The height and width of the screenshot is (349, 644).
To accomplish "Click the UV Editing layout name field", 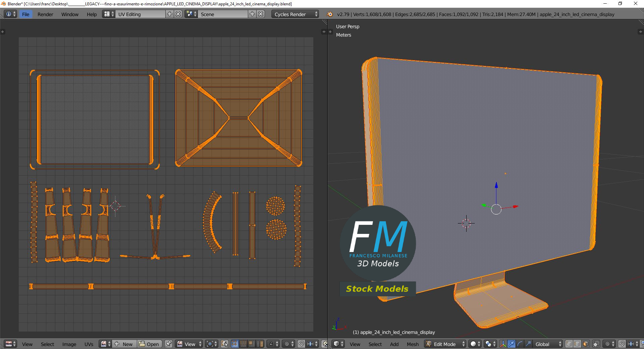I will click(x=140, y=14).
